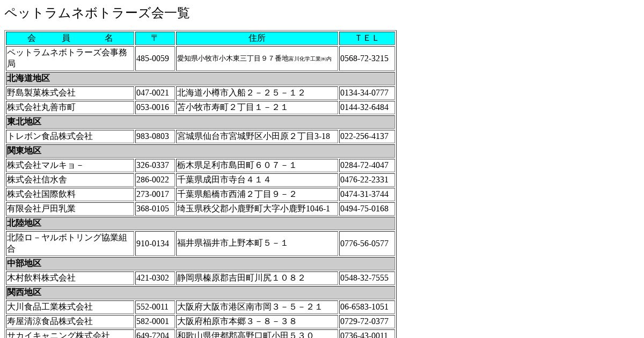
Task: Click the address 大阪府大阪市港区南市岡3-5-21
Action: click(250, 307)
